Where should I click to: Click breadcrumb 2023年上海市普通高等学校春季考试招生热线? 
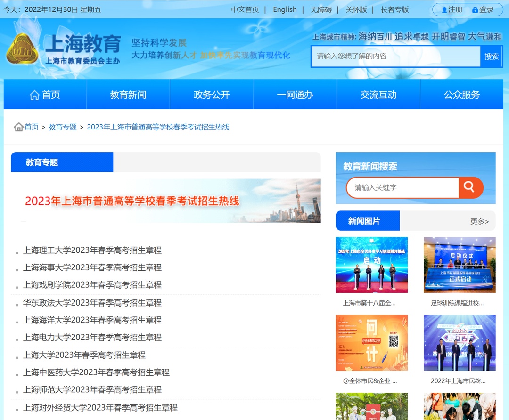(x=158, y=127)
